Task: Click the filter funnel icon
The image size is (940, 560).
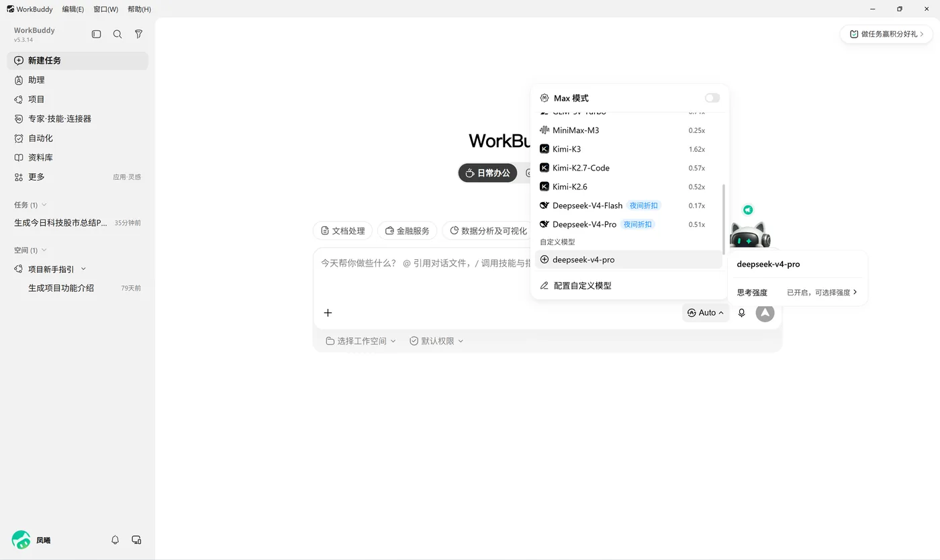Action: point(138,34)
